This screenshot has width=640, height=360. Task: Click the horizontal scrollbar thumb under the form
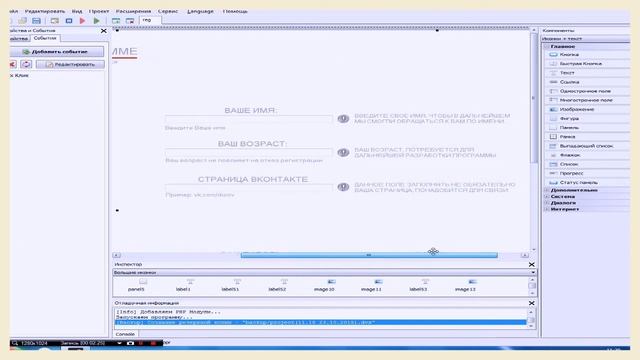[369, 255]
